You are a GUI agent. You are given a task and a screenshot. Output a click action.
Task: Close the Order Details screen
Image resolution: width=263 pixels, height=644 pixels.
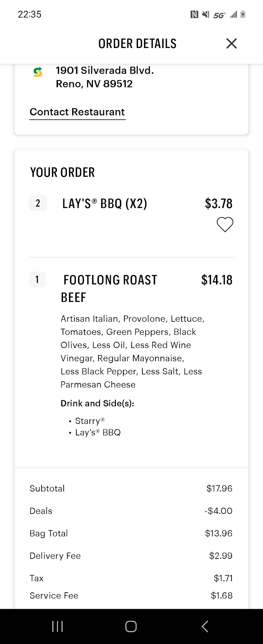232,43
